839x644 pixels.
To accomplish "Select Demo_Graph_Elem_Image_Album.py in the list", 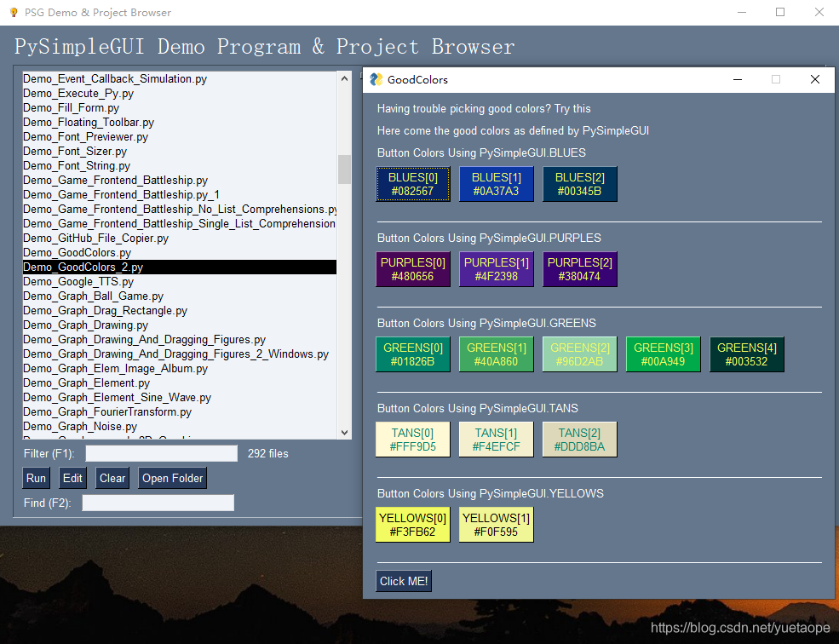I will tap(179, 368).
